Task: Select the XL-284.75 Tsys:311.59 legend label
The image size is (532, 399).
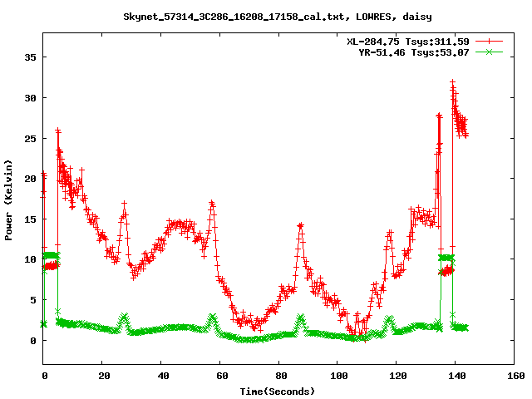Action: (x=408, y=42)
